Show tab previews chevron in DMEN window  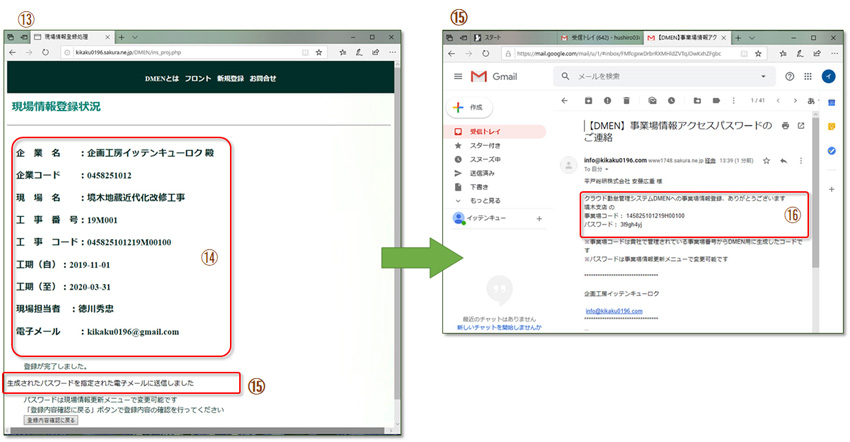[x=134, y=37]
